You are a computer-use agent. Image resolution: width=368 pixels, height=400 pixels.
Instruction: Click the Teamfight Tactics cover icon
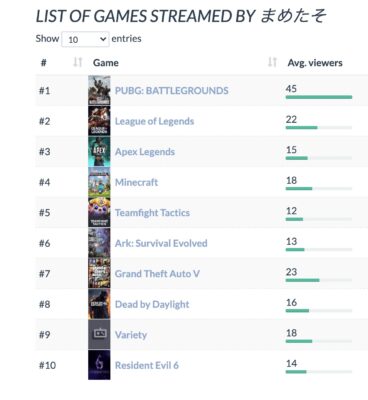pyautogui.click(x=99, y=212)
